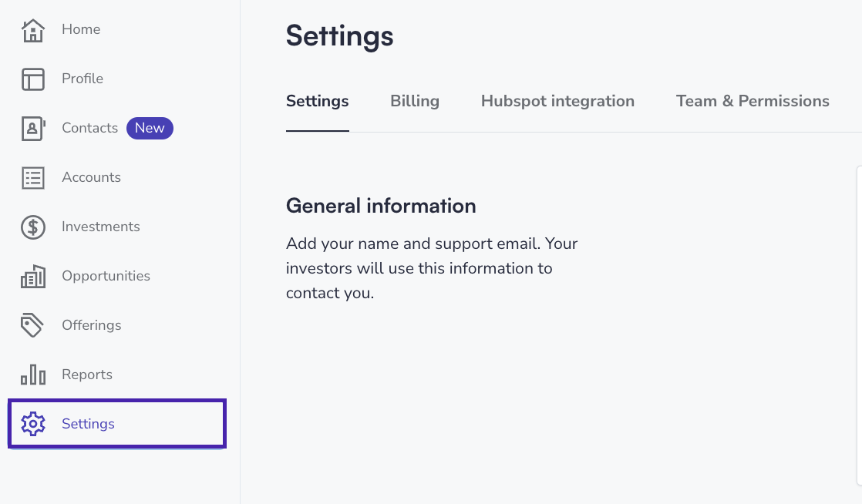Navigate to Accounts page
The image size is (862, 504).
[91, 177]
